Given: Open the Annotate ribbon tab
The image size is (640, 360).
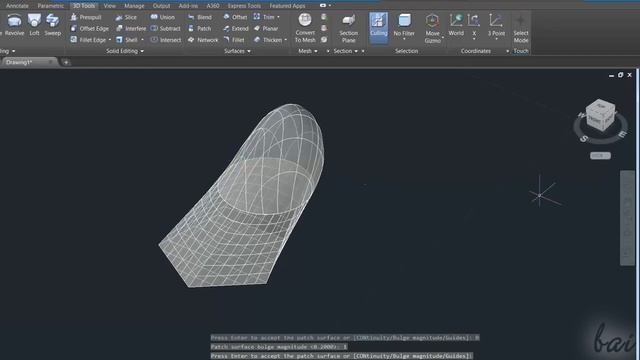Looking at the screenshot, I should pos(17,6).
